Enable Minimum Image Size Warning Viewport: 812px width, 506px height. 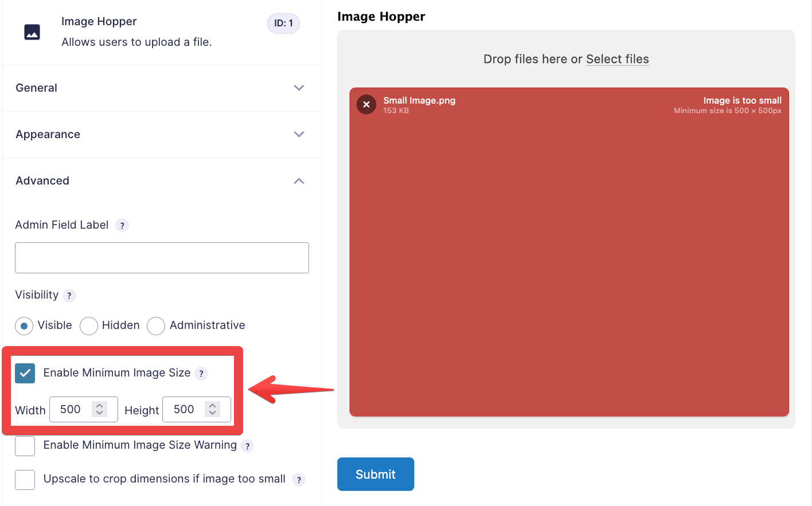click(x=25, y=446)
